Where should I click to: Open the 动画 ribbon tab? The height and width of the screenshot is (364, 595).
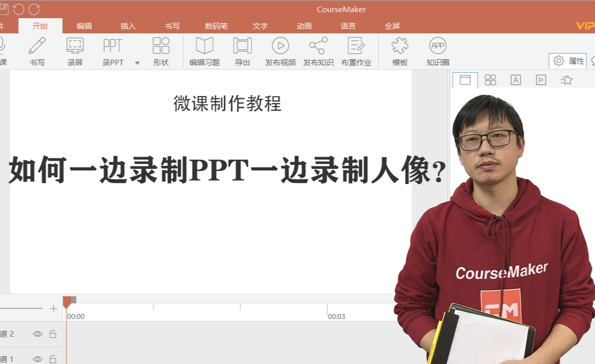click(x=305, y=26)
